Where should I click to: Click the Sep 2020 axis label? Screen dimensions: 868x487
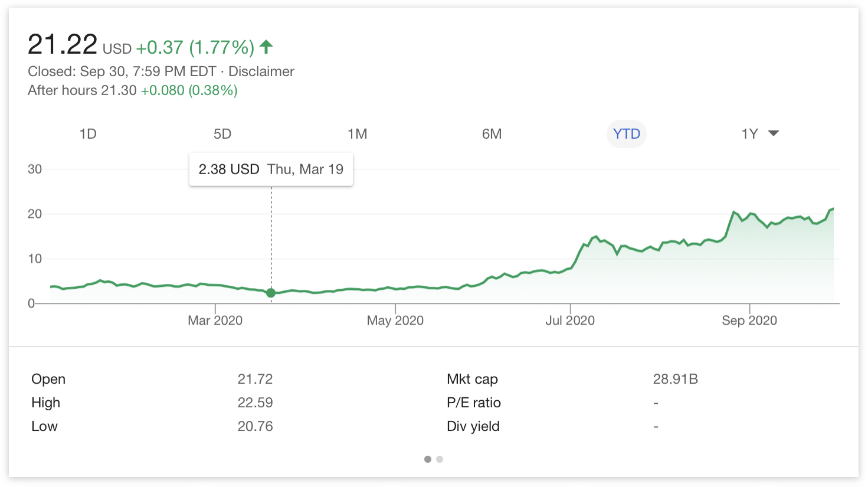(749, 320)
